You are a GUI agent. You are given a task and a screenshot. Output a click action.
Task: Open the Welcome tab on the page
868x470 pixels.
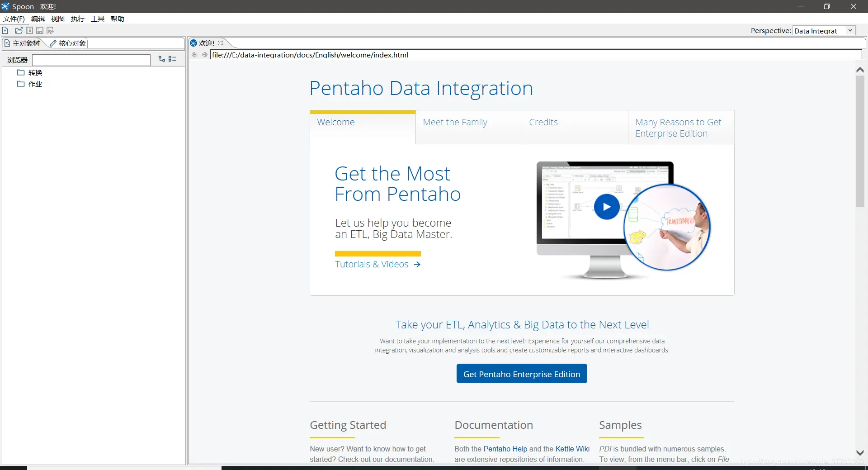pos(363,127)
